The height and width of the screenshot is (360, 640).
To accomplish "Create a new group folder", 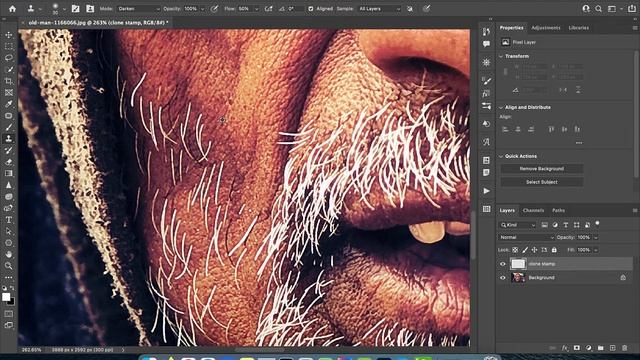I will tap(600, 348).
